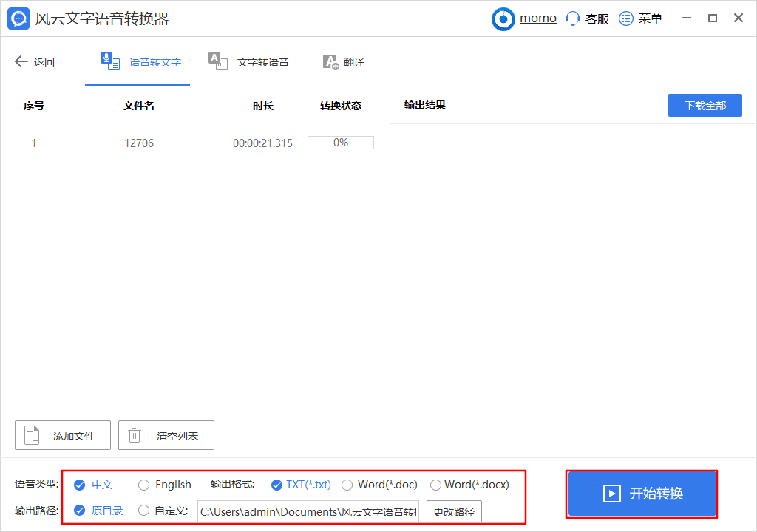Select Word(*.docx) output format
This screenshot has height=532, width=757.
(435, 485)
